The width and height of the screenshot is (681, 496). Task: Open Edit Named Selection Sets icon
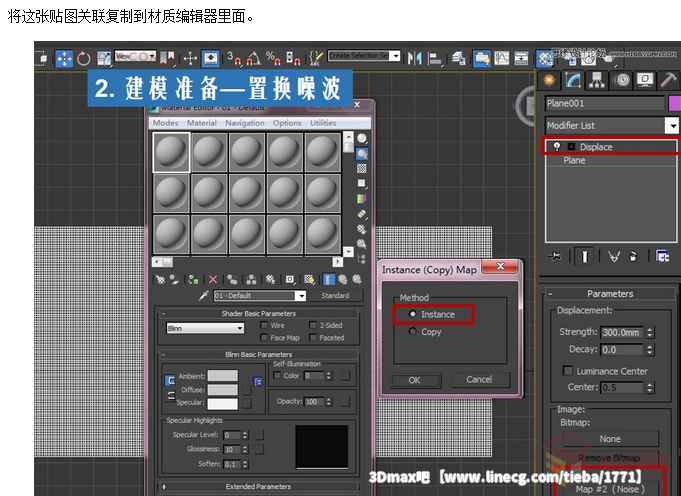(316, 58)
